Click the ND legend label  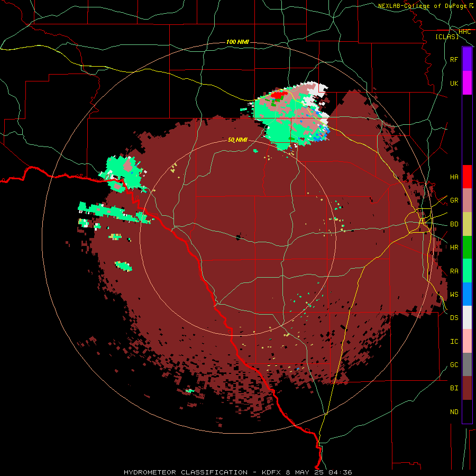tap(454, 411)
